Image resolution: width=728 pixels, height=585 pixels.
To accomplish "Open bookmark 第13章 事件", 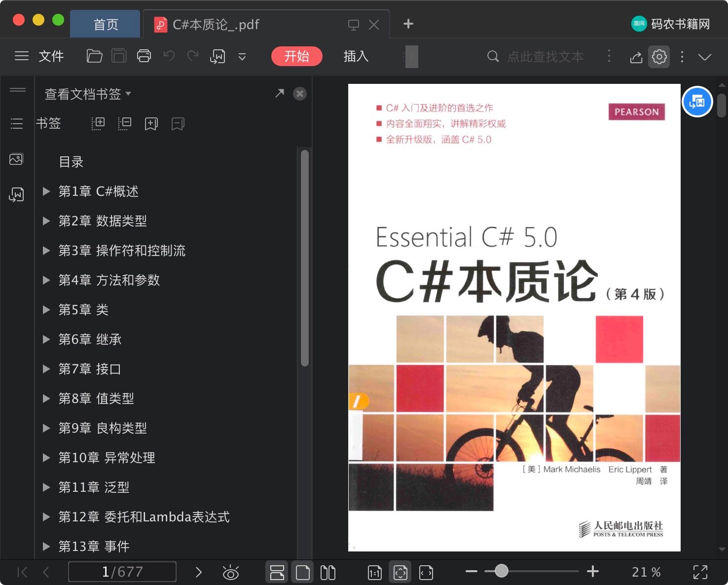I will 94,547.
